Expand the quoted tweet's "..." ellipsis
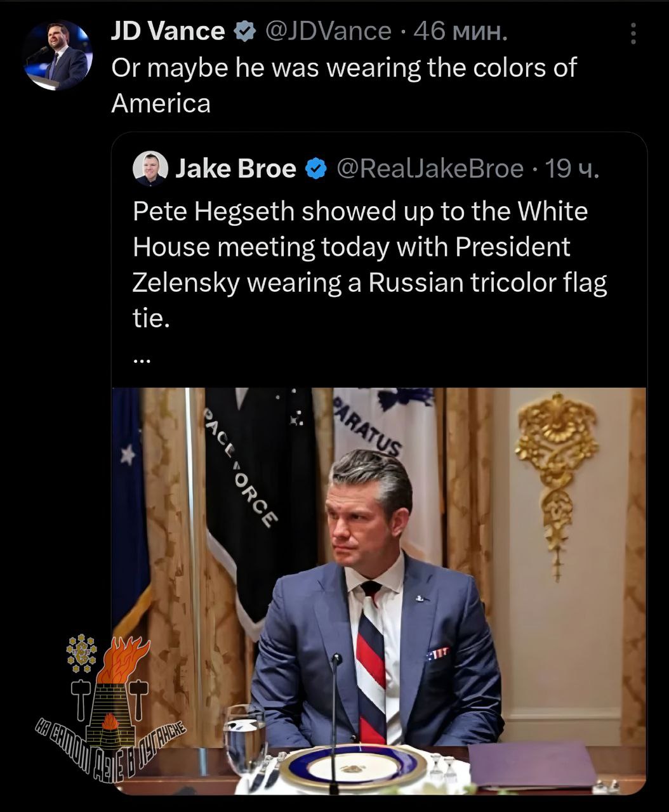Image resolution: width=669 pixels, height=812 pixels. point(142,360)
